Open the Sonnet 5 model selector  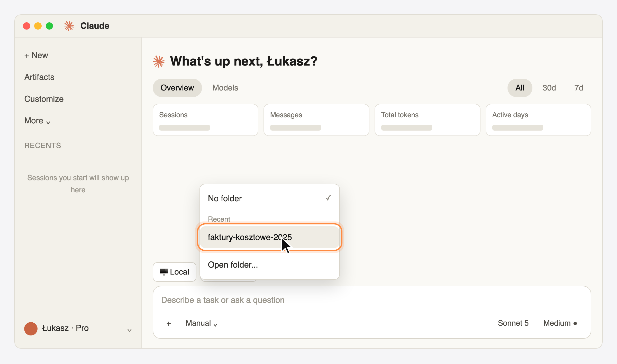click(x=513, y=323)
